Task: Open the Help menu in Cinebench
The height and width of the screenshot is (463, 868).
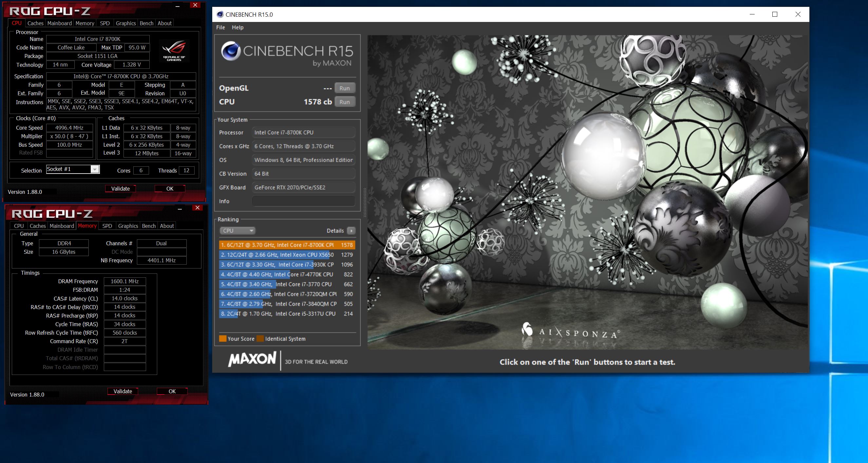Action: [237, 27]
